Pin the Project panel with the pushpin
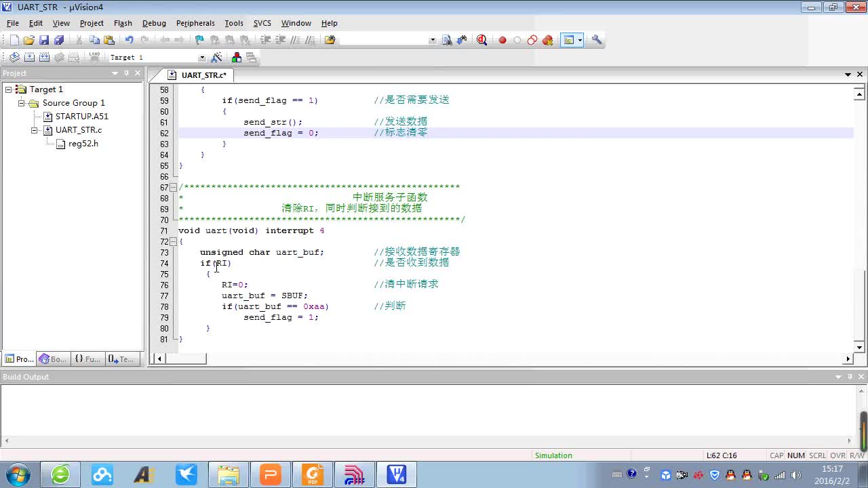 coord(126,73)
